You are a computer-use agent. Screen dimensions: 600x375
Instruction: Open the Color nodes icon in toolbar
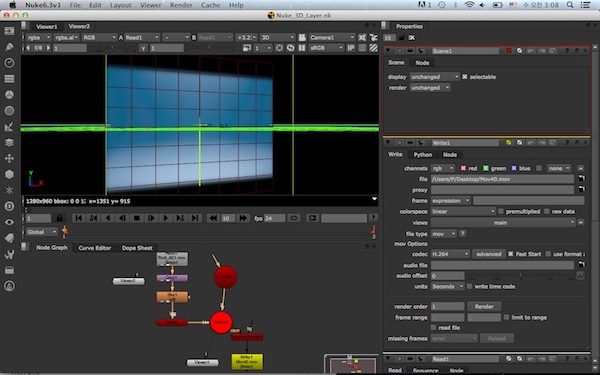click(9, 95)
